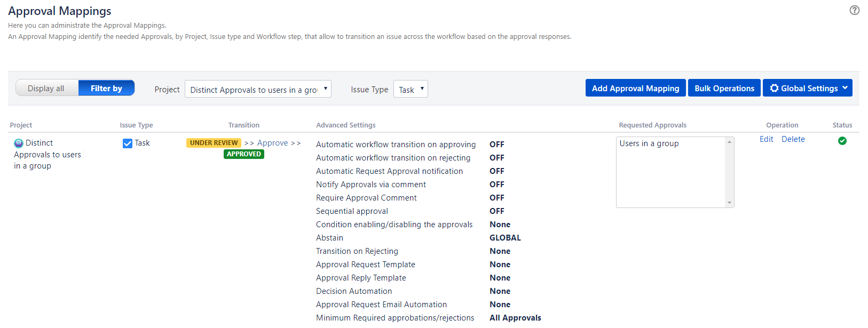Click the UNDER REVIEW status badge
The height and width of the screenshot is (328, 868).
click(x=214, y=143)
